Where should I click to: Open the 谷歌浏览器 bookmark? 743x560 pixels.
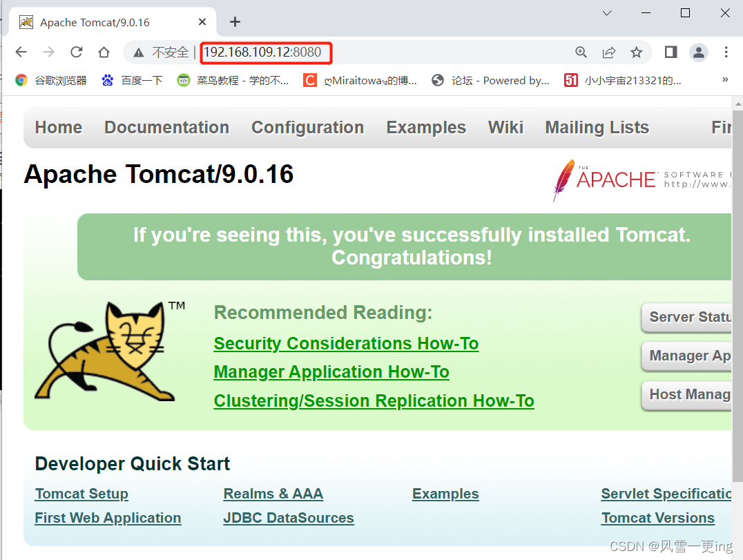(x=50, y=81)
